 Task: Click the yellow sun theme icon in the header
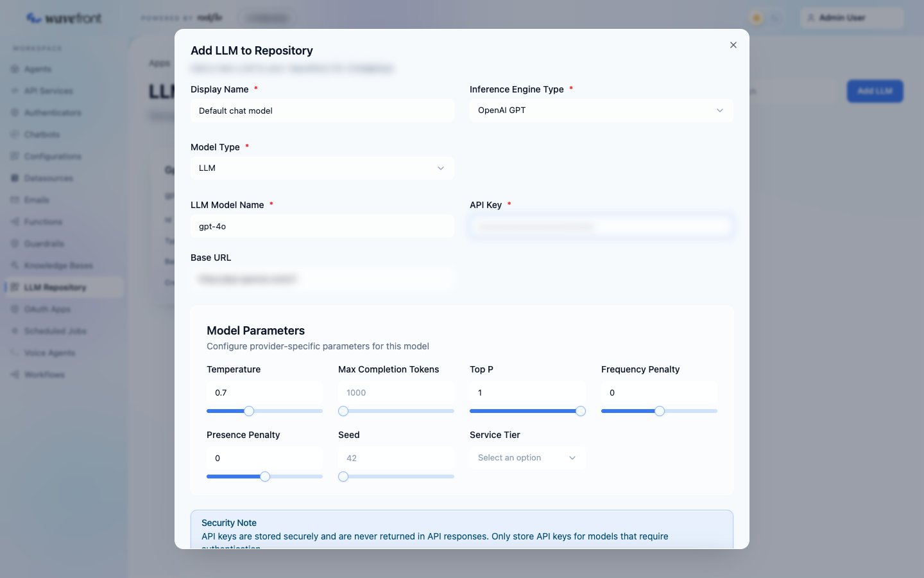pos(757,18)
